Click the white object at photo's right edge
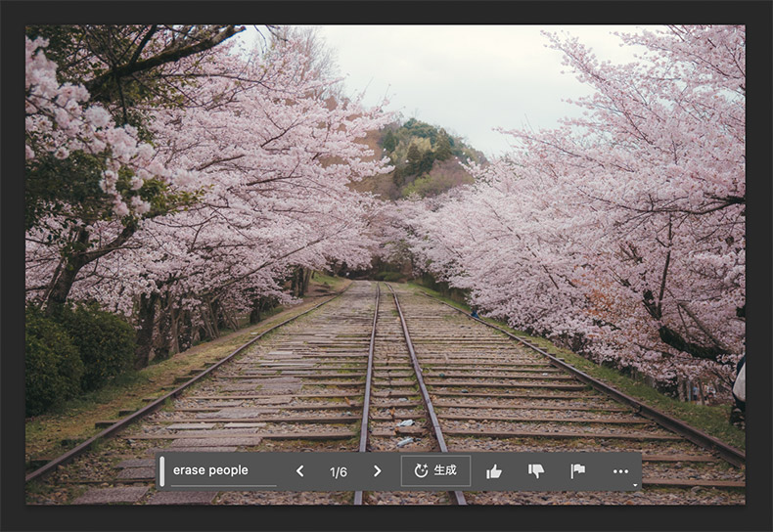Image resolution: width=773 pixels, height=532 pixels. coord(740,382)
